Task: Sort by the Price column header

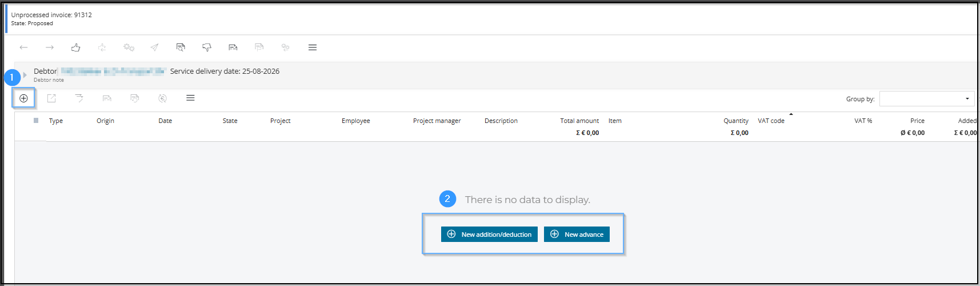Action: tap(917, 121)
